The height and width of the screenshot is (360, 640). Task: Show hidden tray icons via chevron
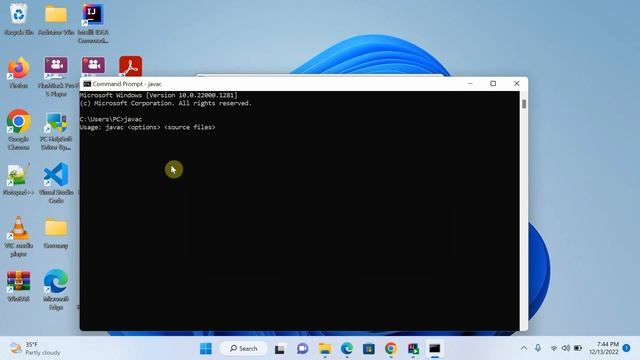524,348
